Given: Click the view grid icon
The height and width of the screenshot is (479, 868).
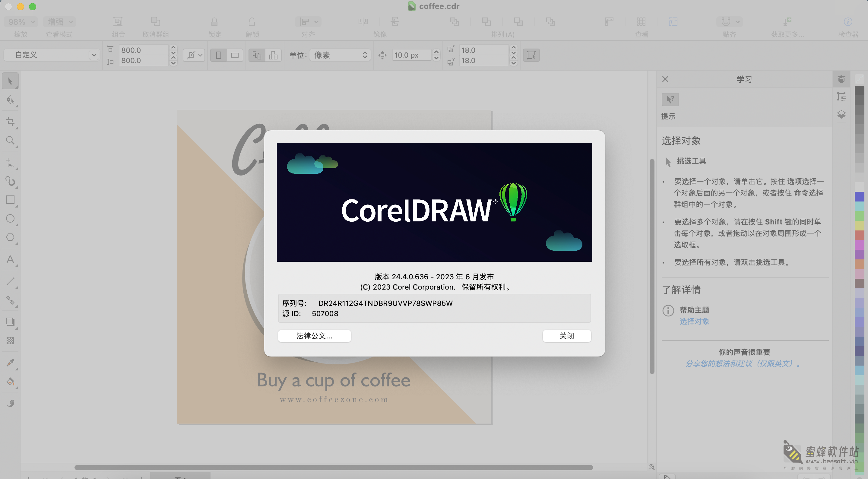Looking at the screenshot, I should click(641, 22).
